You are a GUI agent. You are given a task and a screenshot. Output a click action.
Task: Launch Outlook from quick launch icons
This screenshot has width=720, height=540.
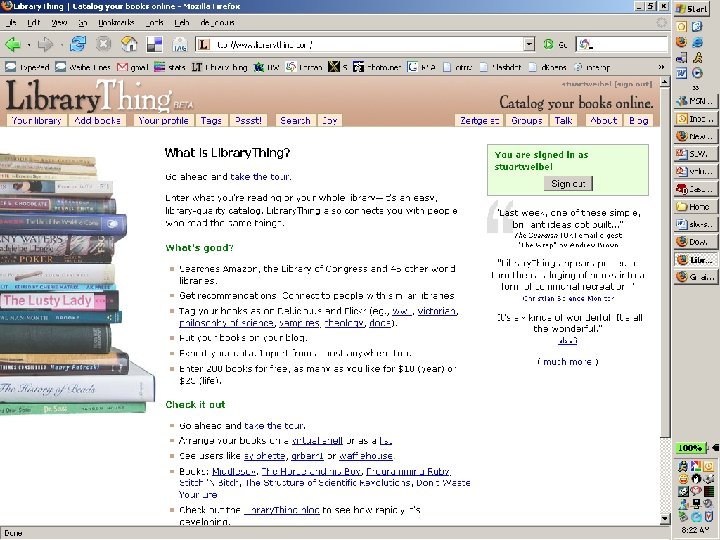tap(681, 27)
